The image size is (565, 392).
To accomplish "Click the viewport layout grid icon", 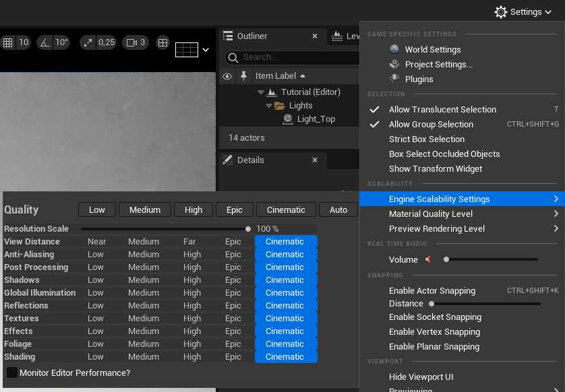I will [163, 42].
